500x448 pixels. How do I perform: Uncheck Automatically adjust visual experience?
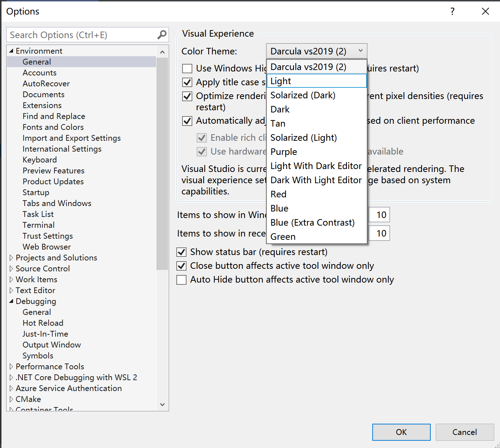pyautogui.click(x=187, y=121)
